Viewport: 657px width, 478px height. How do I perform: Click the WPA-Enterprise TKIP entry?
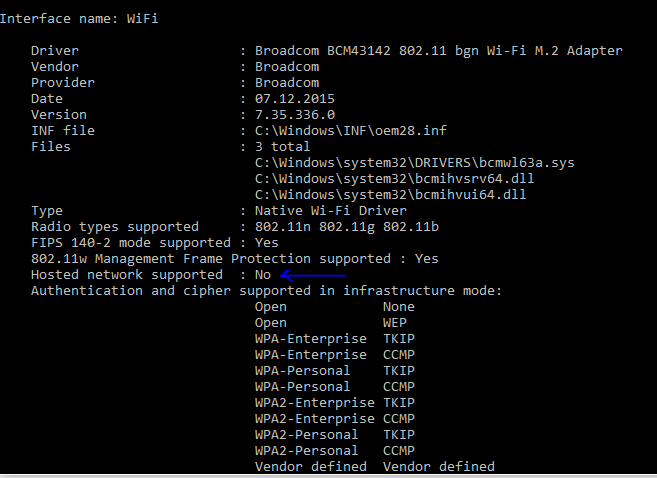(335, 339)
